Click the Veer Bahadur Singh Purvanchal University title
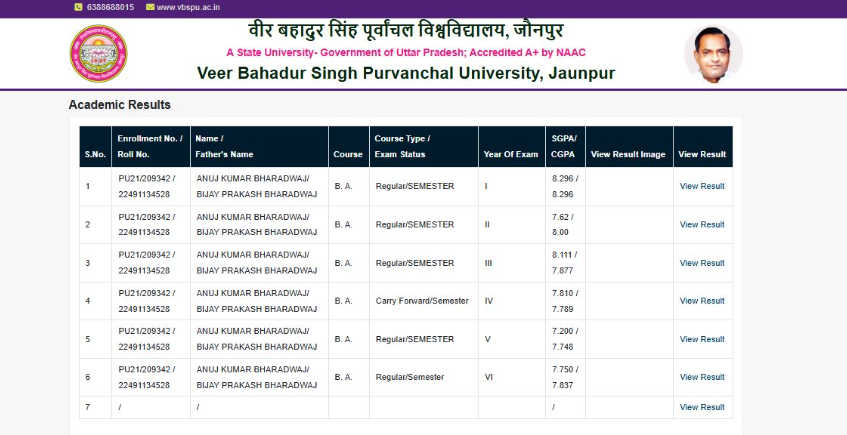 (406, 74)
